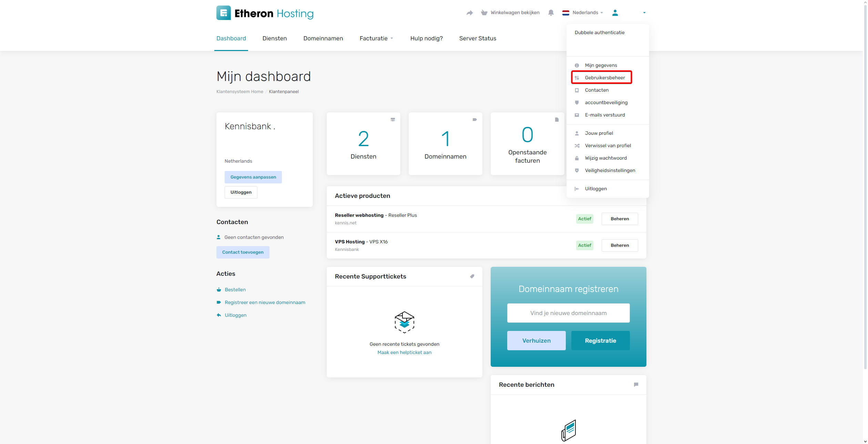This screenshot has height=444, width=868.
Task: Click the shopping cart icon
Action: (x=484, y=13)
